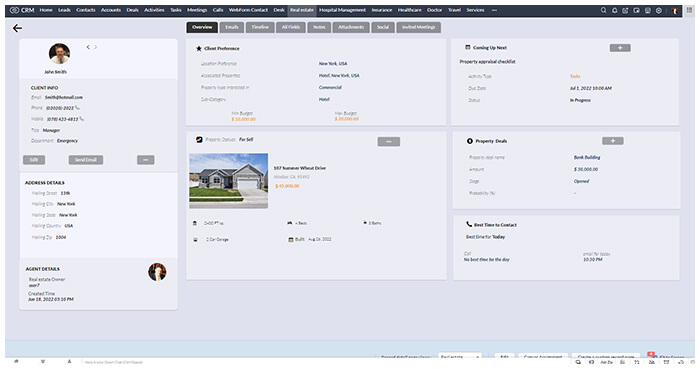Switch to the Invited Meetings tab
700x369 pixels.
pyautogui.click(x=419, y=27)
